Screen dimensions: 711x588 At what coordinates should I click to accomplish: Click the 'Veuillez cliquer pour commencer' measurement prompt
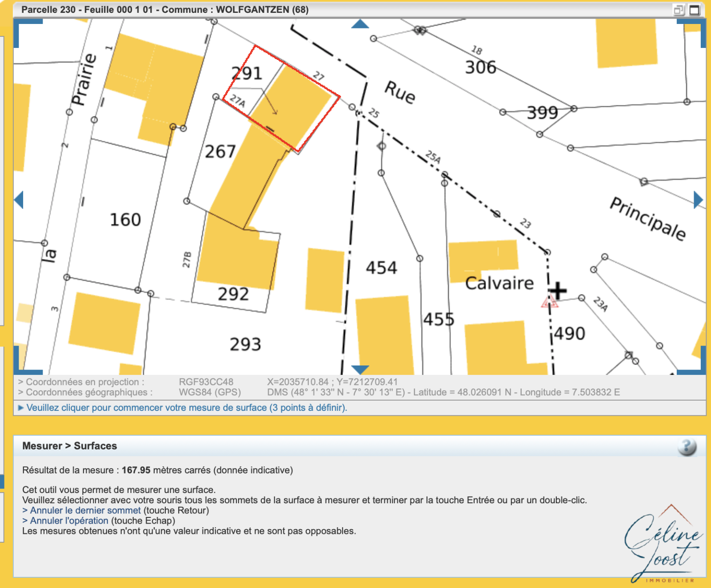[x=186, y=408]
